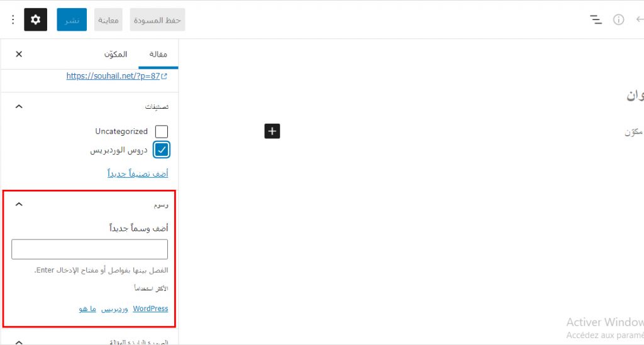
Task: Click the أضف تصنيفاً جديداً link
Action: [138, 173]
